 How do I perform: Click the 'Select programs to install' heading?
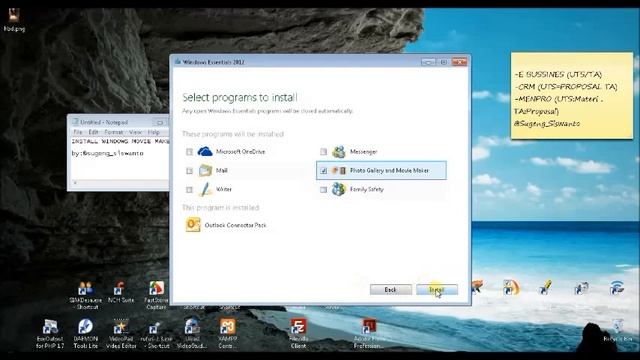(x=240, y=98)
